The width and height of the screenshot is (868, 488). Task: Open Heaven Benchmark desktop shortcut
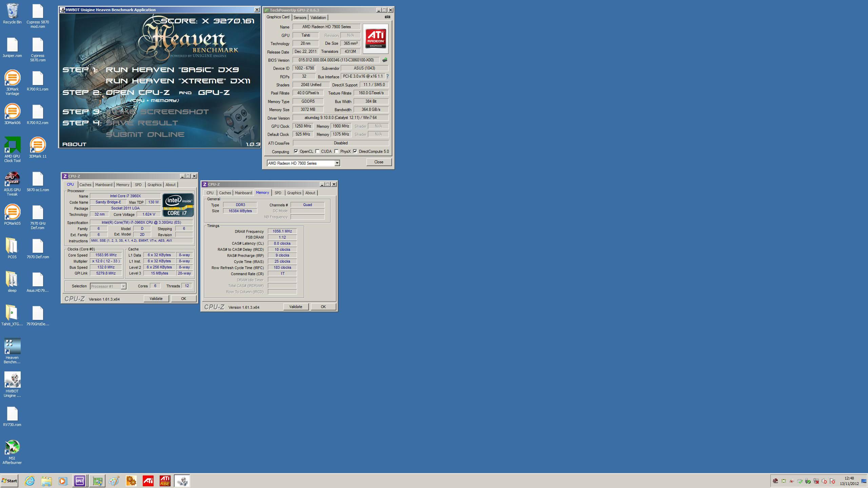pos(12,351)
